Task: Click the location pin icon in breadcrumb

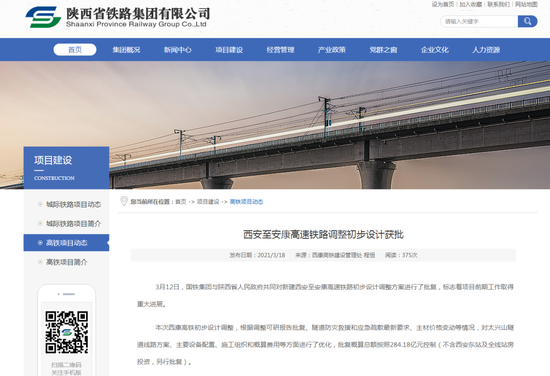Action: tap(124, 201)
